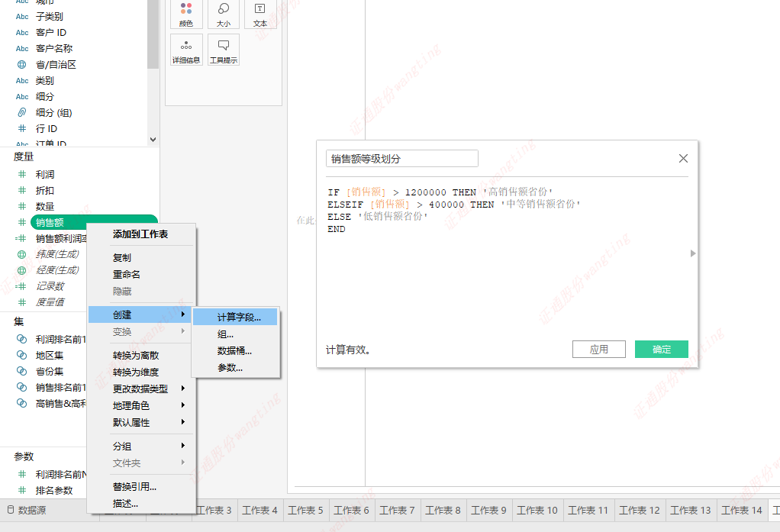Open the 默认属性 submenu
780x532 pixels.
140,423
